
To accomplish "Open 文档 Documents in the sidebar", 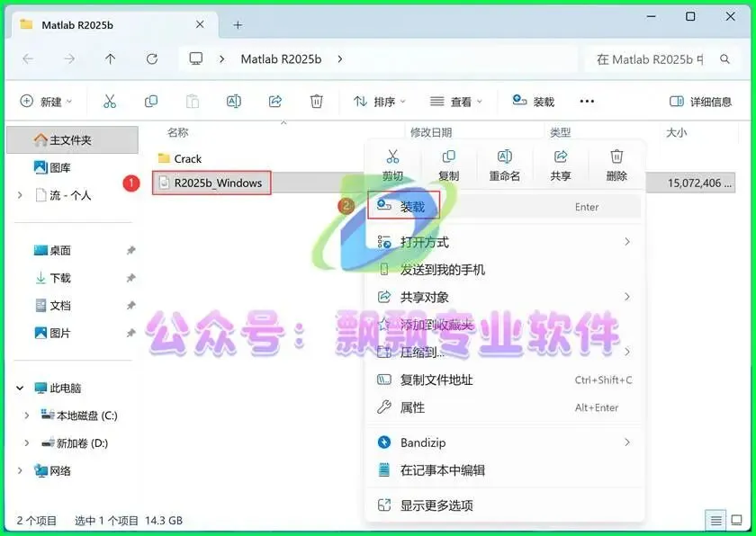I will (52, 306).
